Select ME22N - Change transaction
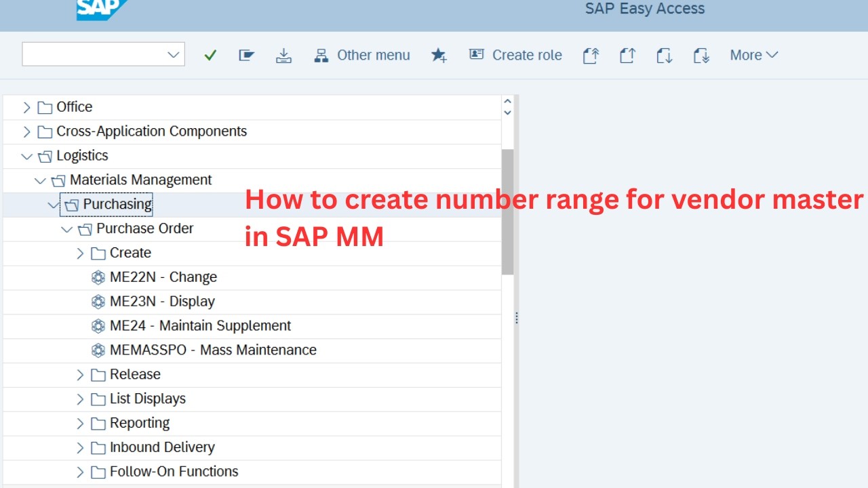 (163, 277)
